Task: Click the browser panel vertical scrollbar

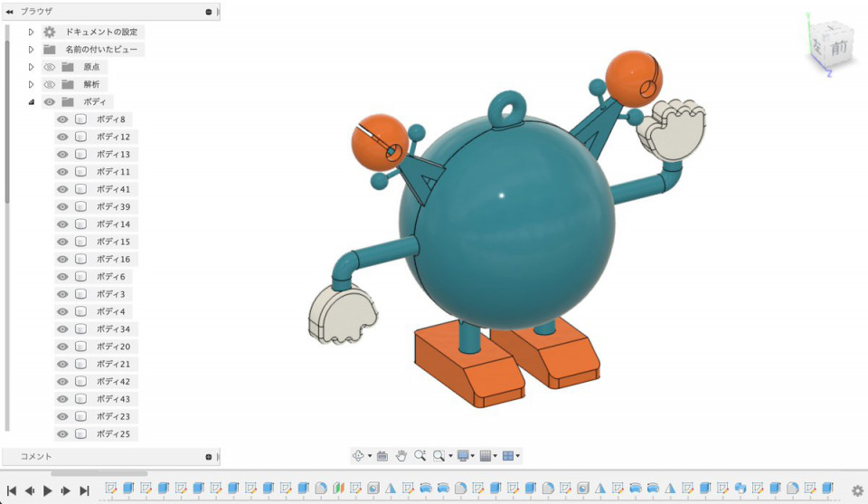Action: click(7, 122)
